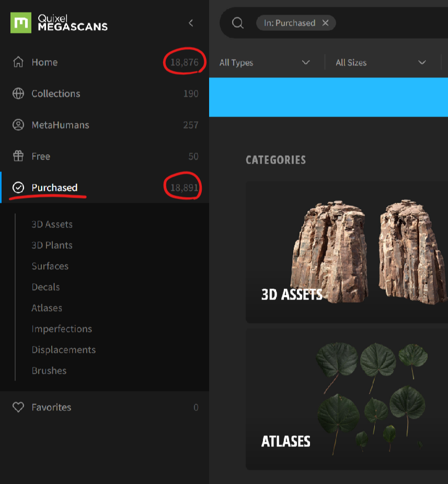This screenshot has height=484, width=448.
Task: Click the Home house icon
Action: 18,62
